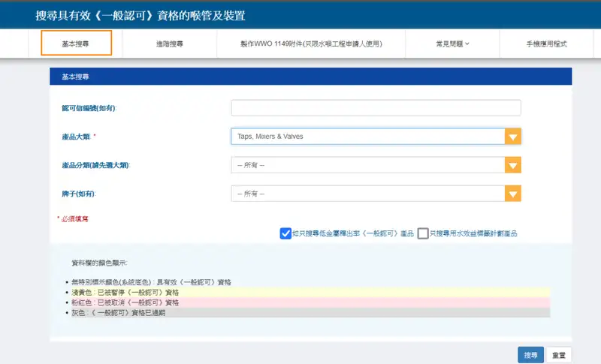Expand the 產品分類 '-- 所有 --' dropdown
This screenshot has width=601, height=364.
pyautogui.click(x=367, y=165)
